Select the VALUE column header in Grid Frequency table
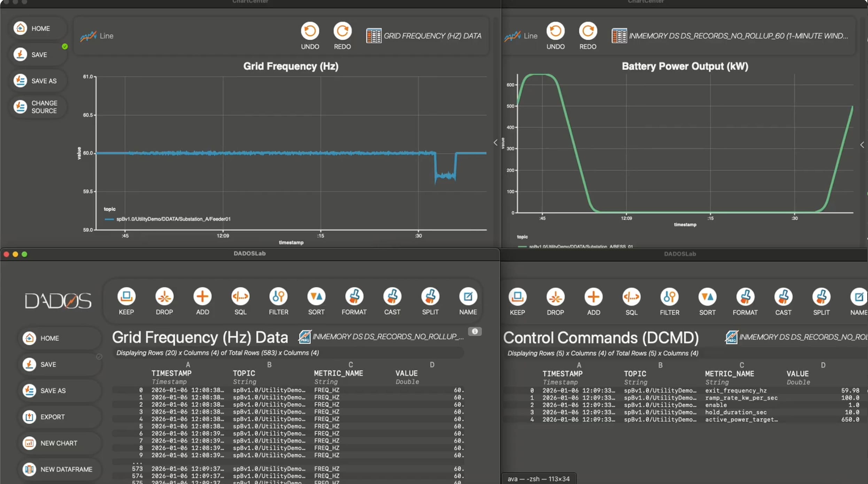 coord(406,373)
